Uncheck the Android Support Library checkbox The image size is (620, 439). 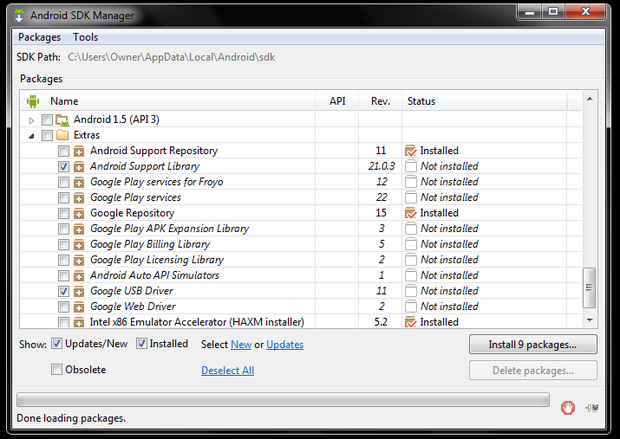(x=63, y=167)
